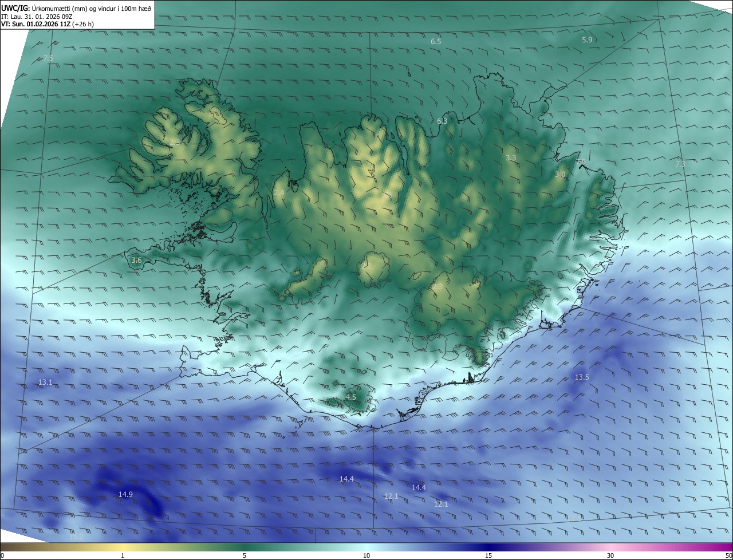This screenshot has height=560, width=733.
Task: Click the 2.4 value label on map
Action: tap(279, 194)
